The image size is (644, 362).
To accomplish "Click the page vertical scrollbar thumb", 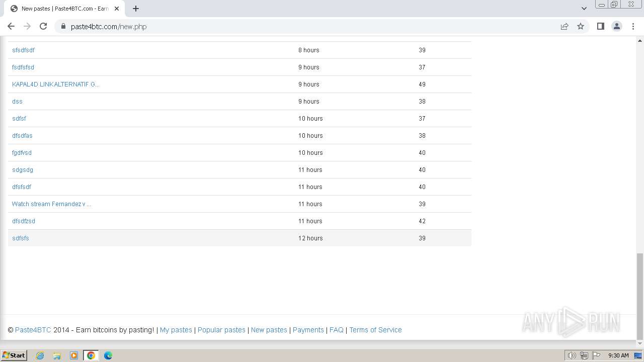I will pos(640,296).
